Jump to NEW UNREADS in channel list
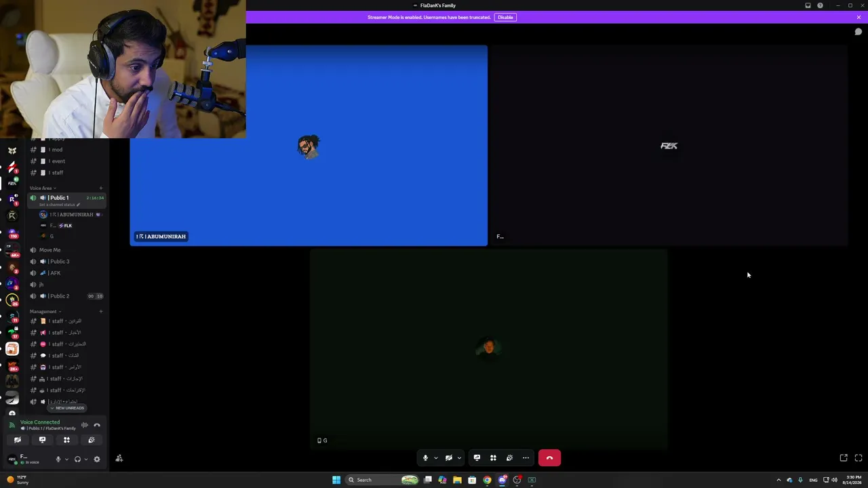This screenshot has width=868, height=488. (x=68, y=408)
